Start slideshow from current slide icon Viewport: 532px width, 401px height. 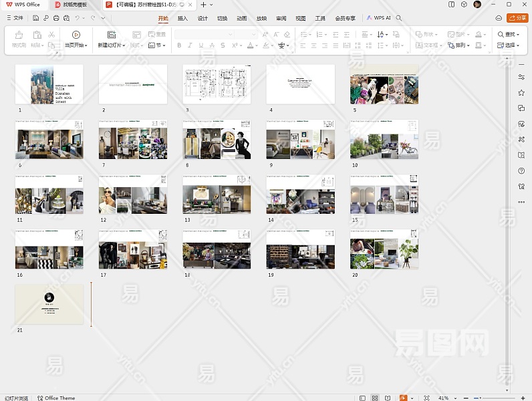pos(76,35)
